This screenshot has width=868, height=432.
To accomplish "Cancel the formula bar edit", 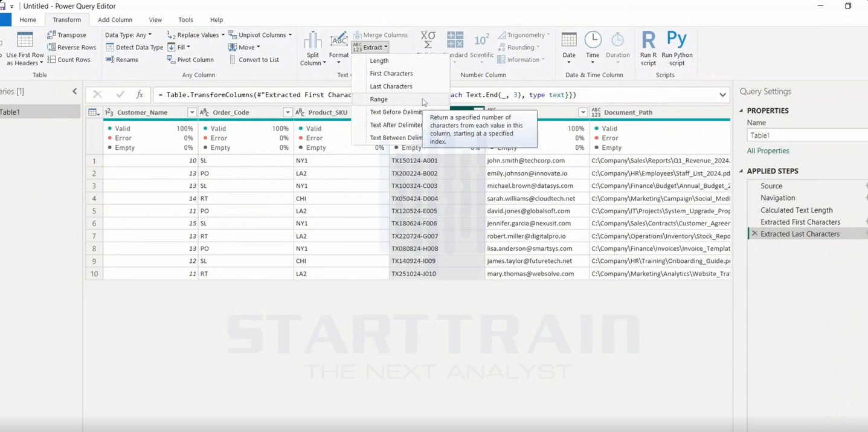I will 97,94.
